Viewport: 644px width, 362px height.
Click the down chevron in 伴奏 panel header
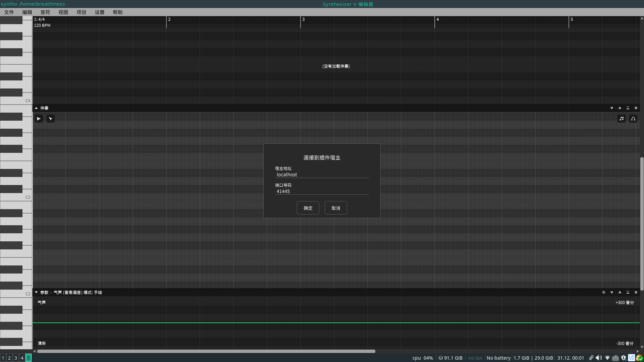click(612, 108)
